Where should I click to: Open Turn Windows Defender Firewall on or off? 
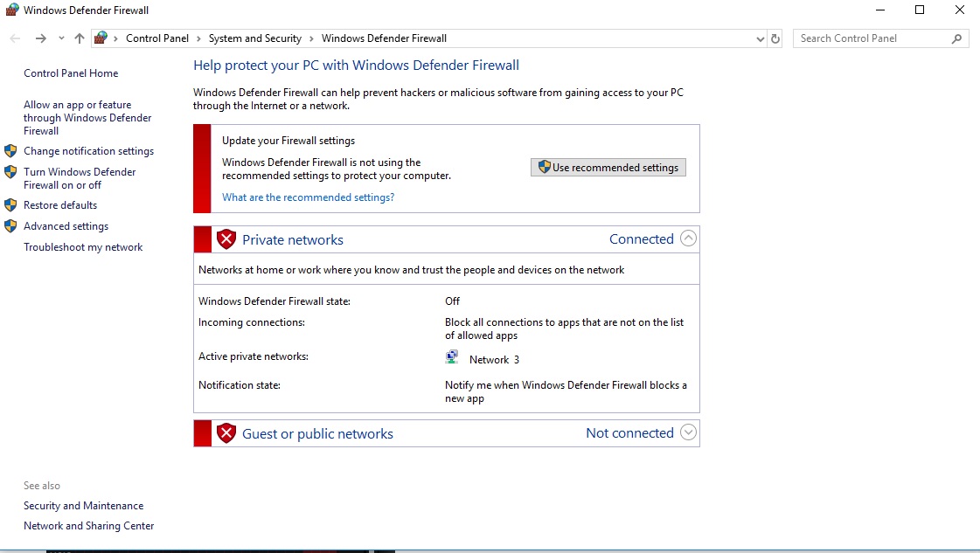80,178
